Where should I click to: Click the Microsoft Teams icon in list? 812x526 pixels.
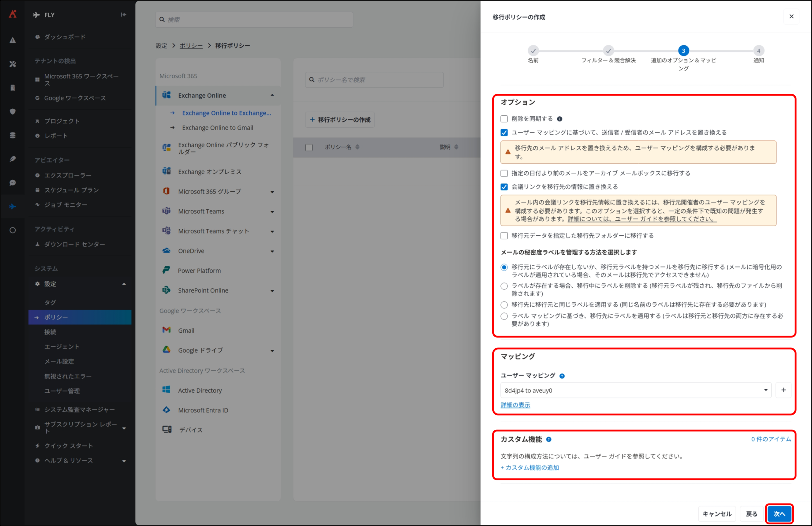166,211
